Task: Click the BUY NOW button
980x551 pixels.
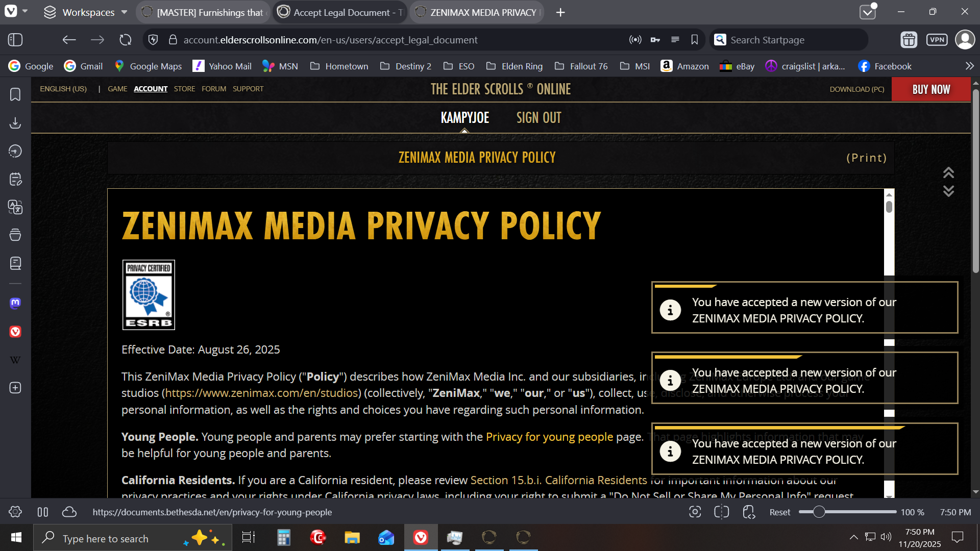Action: (930, 89)
